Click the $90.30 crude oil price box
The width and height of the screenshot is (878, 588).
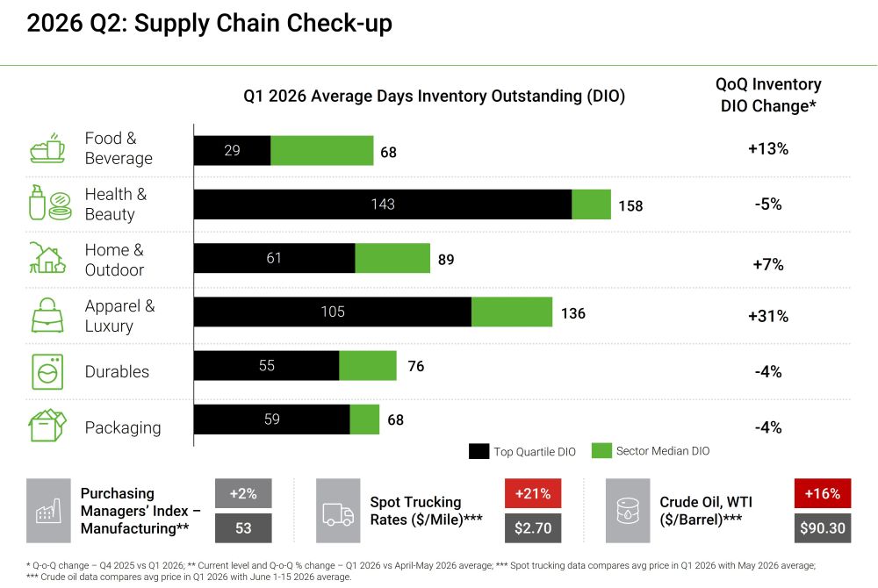(823, 528)
